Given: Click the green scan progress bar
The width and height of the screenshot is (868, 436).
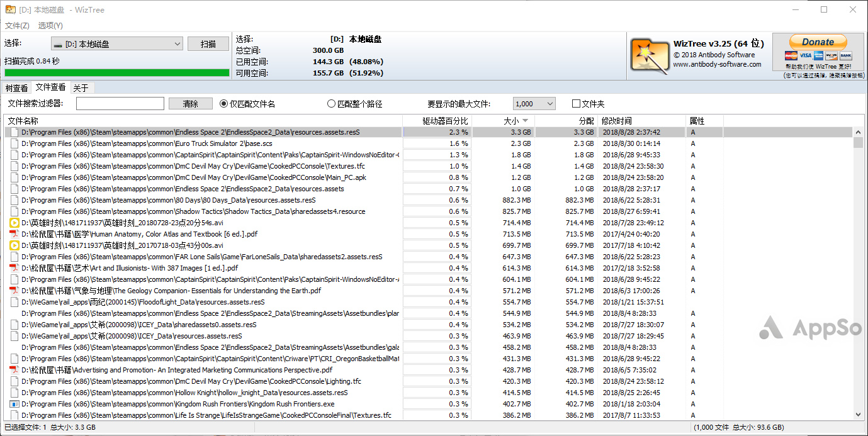Looking at the screenshot, I should tap(116, 73).
